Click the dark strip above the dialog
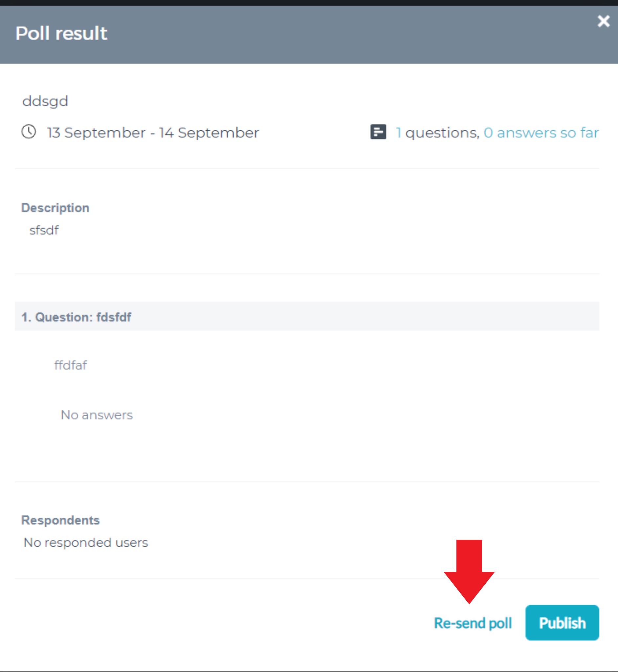 [309, 3]
